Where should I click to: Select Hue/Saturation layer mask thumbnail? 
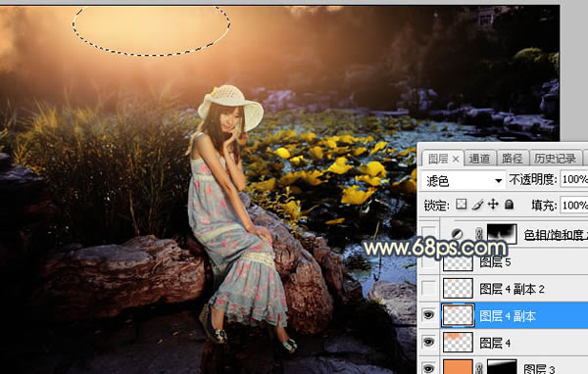pos(502,234)
